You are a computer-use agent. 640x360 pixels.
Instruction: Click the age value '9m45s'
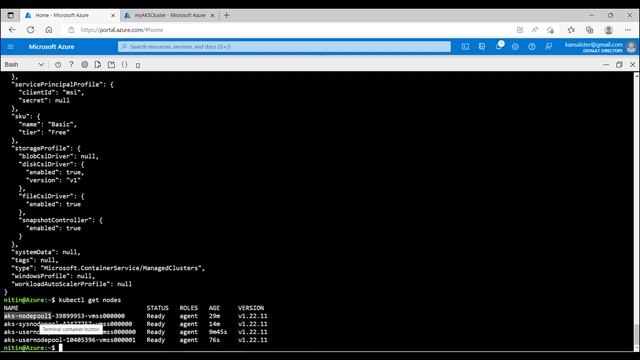[218, 332]
